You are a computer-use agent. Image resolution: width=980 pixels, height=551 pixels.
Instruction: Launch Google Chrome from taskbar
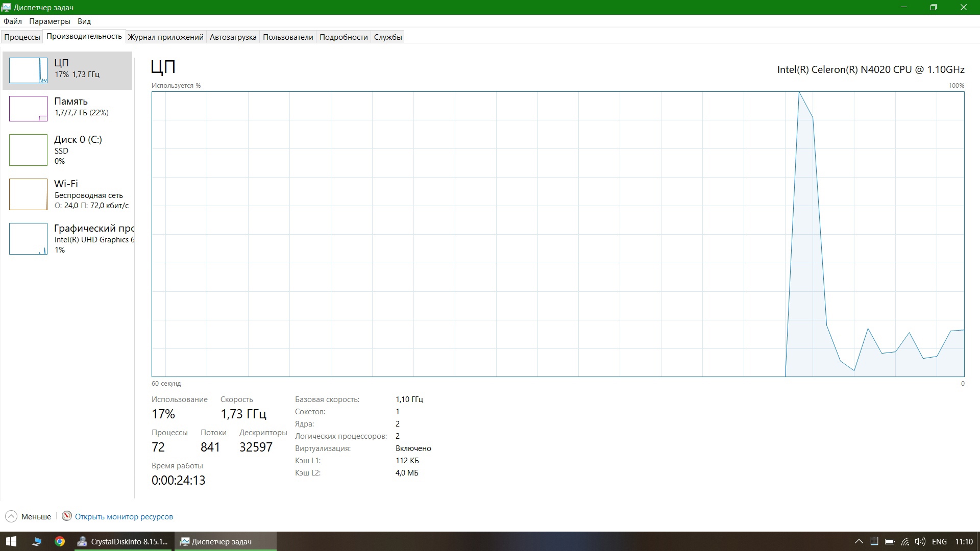(60, 541)
